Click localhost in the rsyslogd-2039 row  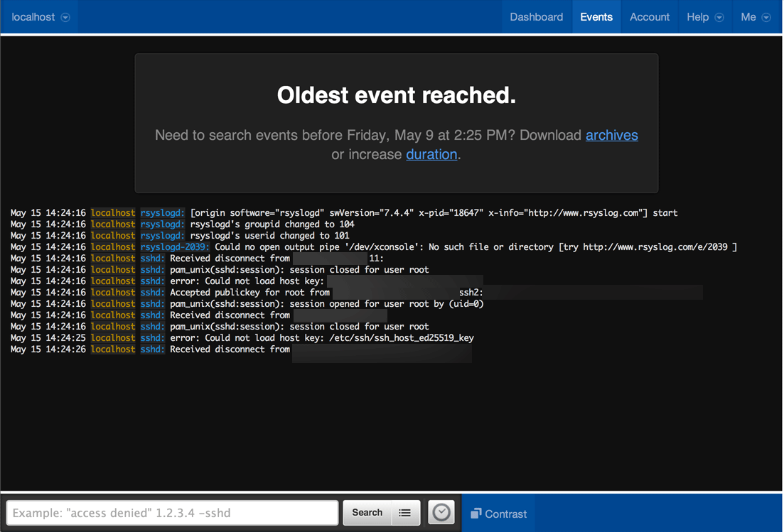(x=112, y=246)
